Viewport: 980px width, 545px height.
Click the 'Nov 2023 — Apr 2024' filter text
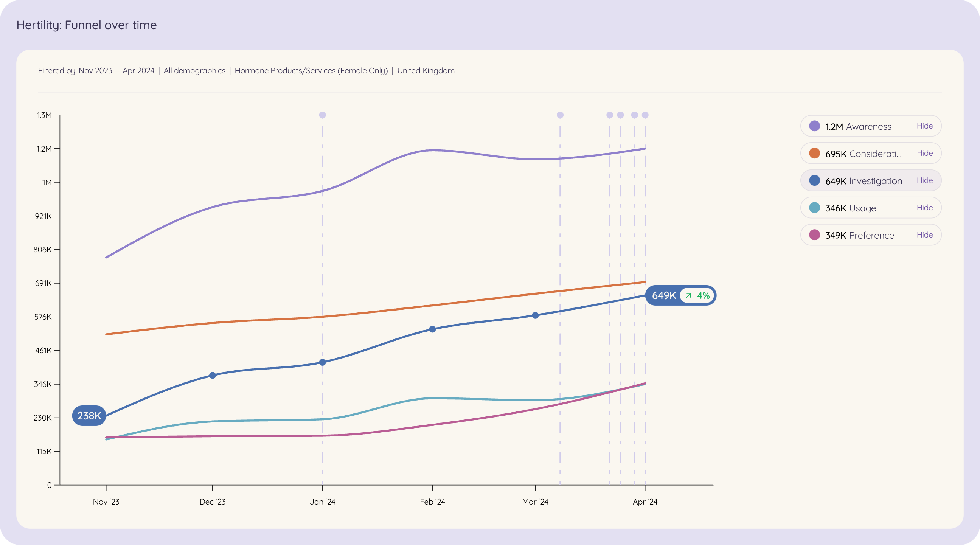pos(116,71)
